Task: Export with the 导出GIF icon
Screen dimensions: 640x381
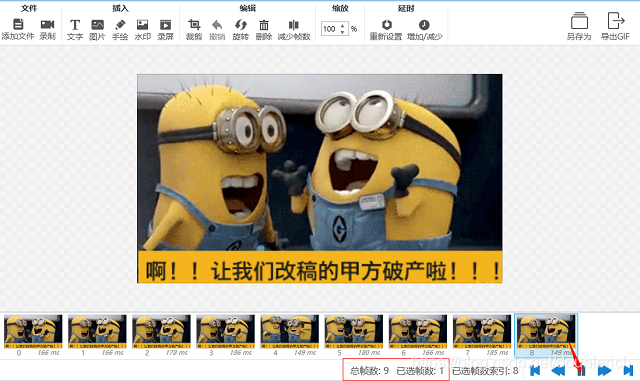Action: (616, 20)
